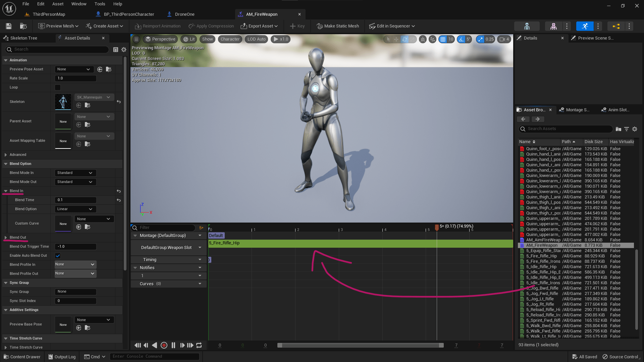Make Static Mesh from the preview
The width and height of the screenshot is (644, 362).
tap(337, 26)
